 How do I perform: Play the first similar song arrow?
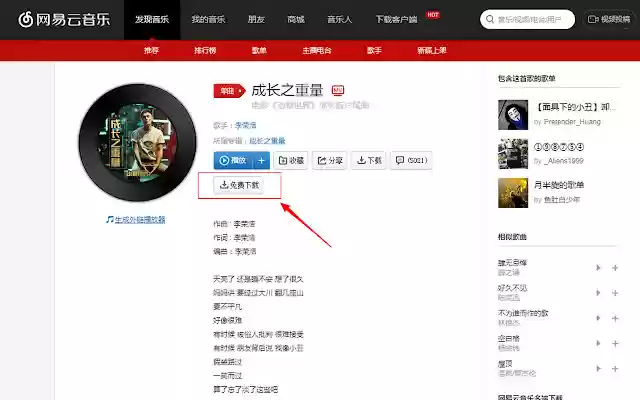(x=598, y=268)
